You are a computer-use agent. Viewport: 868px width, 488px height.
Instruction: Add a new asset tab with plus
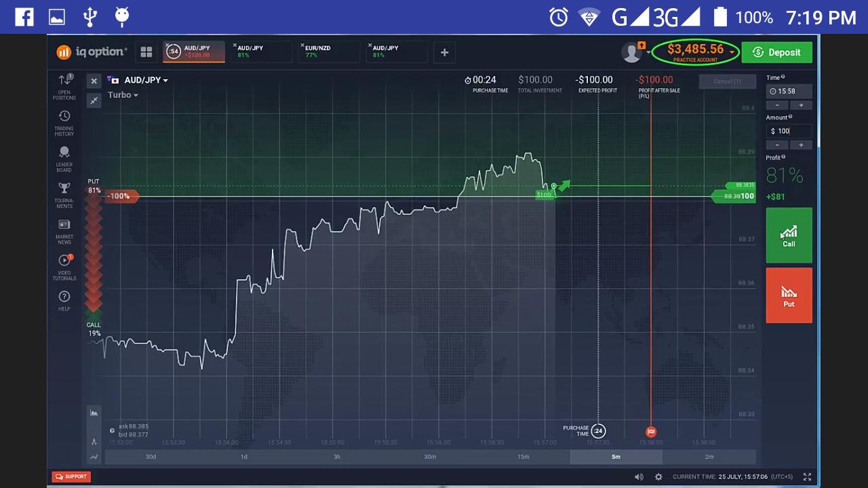444,52
